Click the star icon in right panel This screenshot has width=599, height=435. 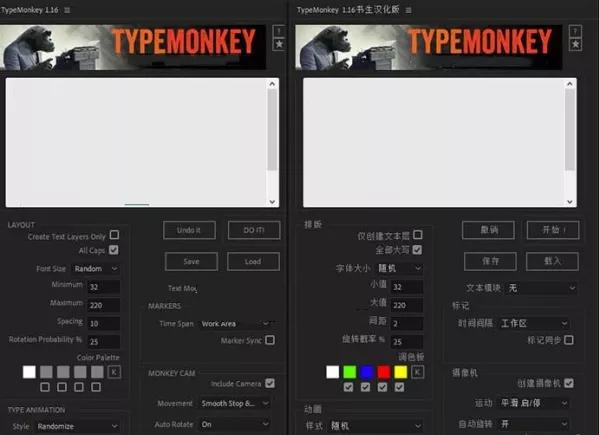[575, 44]
